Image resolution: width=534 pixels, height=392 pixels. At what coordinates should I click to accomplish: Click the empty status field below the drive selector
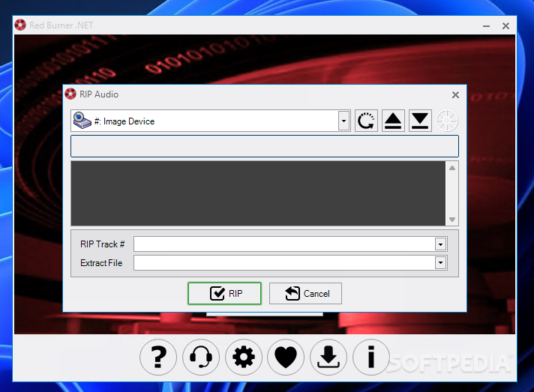click(x=265, y=146)
